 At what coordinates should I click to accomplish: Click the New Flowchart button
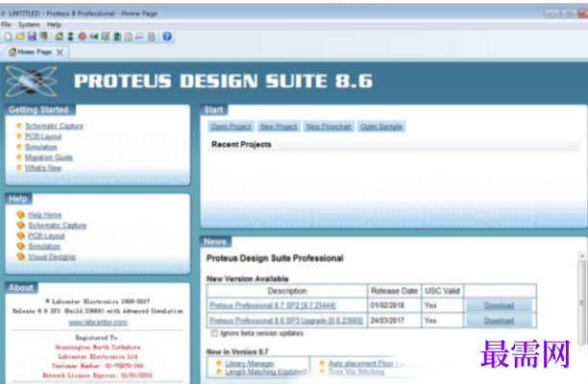329,127
